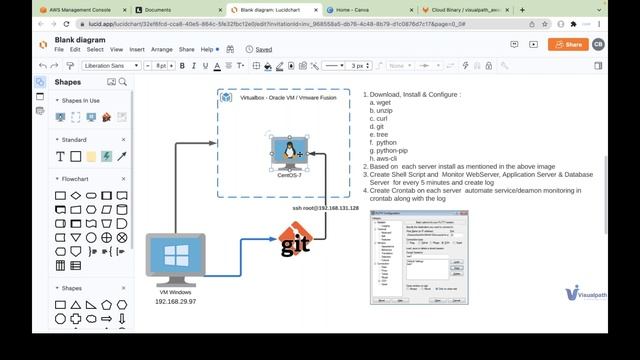This screenshot has width=640, height=360.
Task: Open image import in Shapes panel
Action: coord(111,82)
